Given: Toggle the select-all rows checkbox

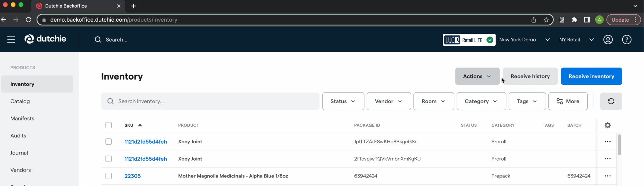Looking at the screenshot, I should (x=109, y=125).
